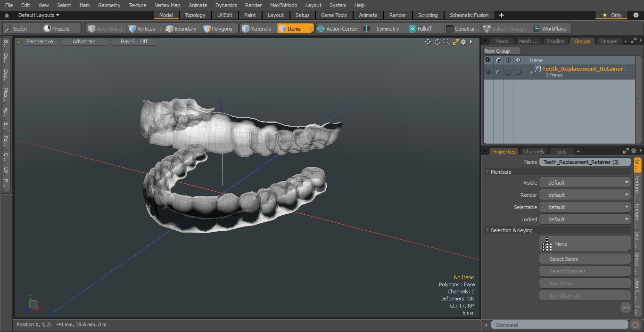
Task: Click the viewport move/pan icon
Action: click(428, 42)
